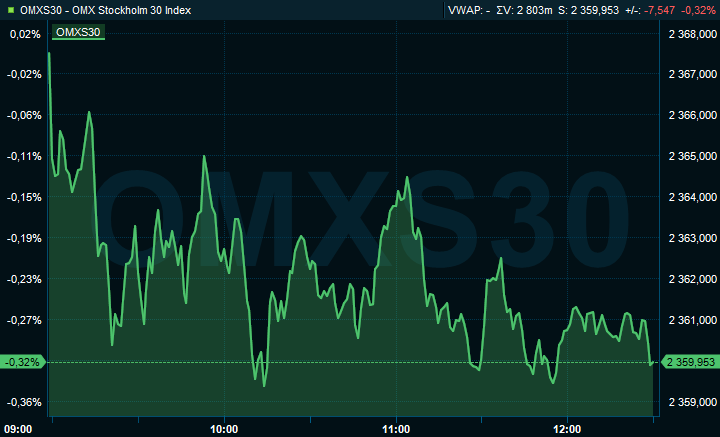The image size is (720, 437).
Task: Click the '2 368,000' right axis label
Action: coord(693,34)
